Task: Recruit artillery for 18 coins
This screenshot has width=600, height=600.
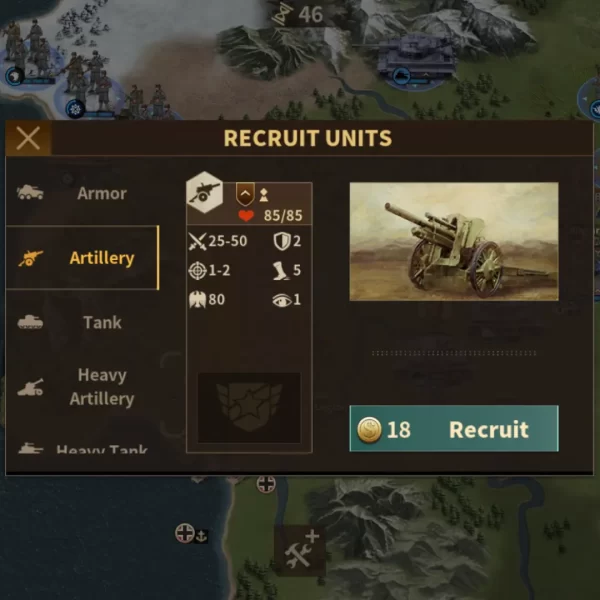Action: pos(454,429)
